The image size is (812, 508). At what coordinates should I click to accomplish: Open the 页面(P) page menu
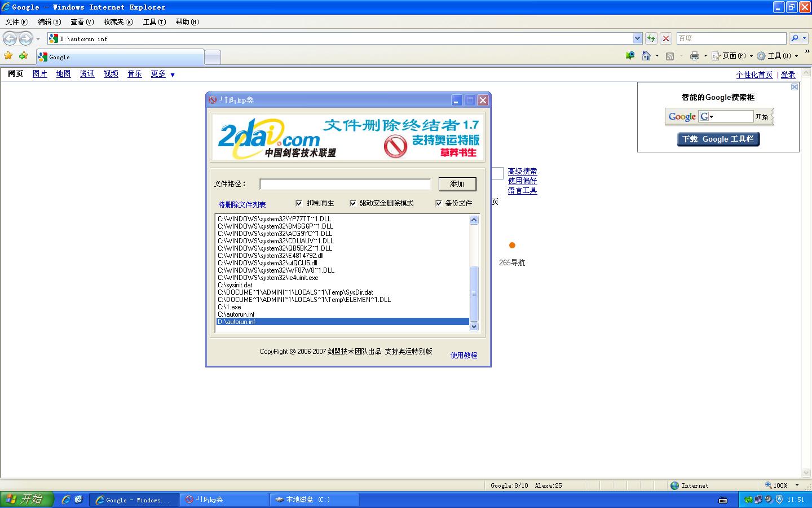click(x=732, y=56)
